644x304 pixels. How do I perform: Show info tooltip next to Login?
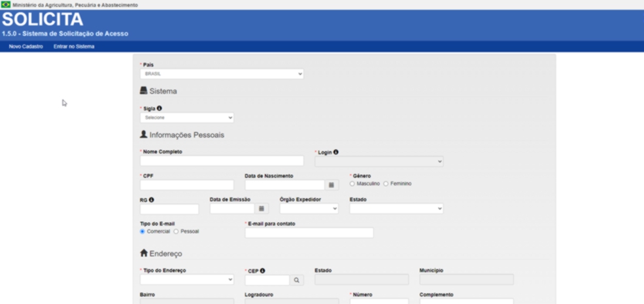click(x=336, y=152)
